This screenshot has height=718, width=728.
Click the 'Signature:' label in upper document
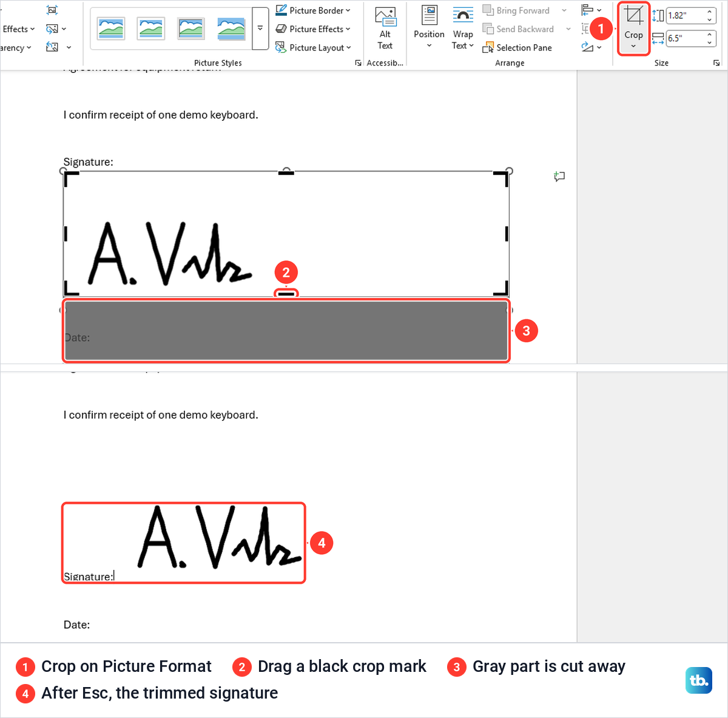pyautogui.click(x=89, y=162)
